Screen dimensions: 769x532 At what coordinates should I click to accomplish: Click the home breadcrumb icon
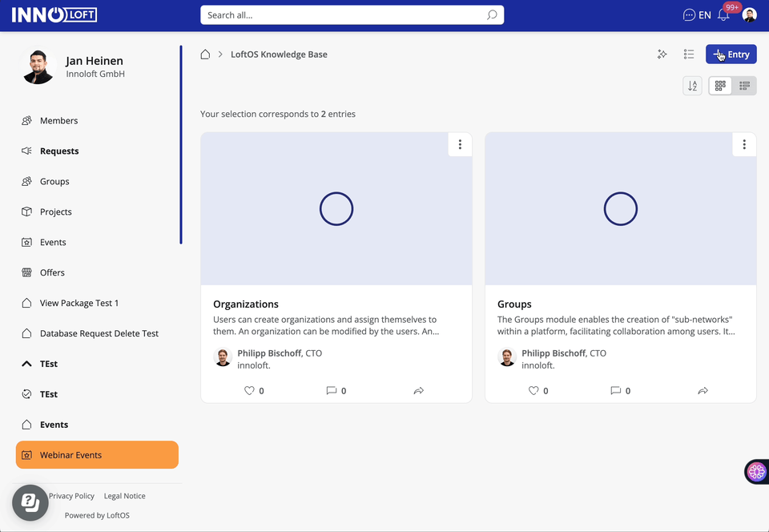(x=205, y=54)
